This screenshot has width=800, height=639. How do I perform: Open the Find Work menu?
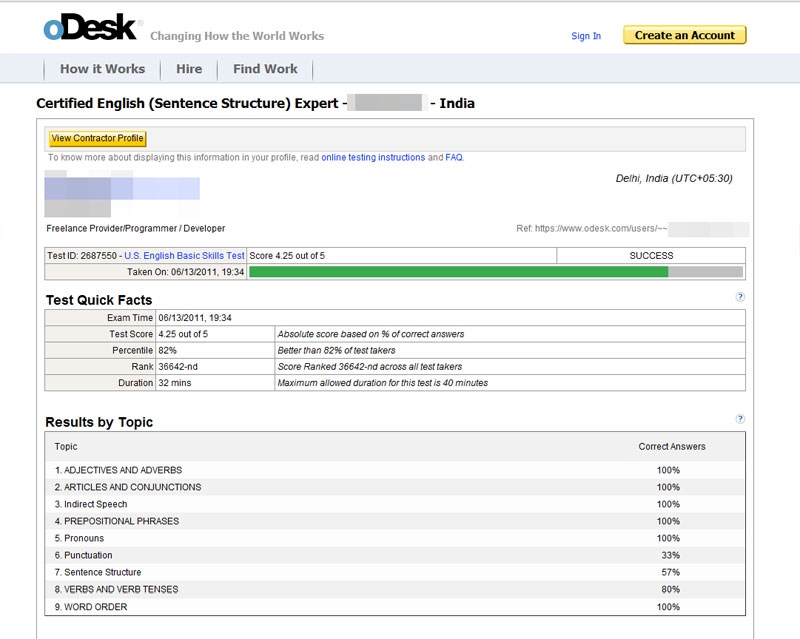(265, 69)
